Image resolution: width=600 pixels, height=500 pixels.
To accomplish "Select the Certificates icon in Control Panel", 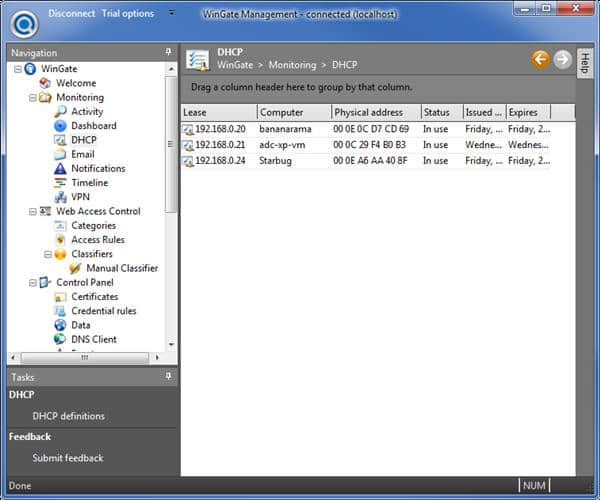I will tap(60, 297).
